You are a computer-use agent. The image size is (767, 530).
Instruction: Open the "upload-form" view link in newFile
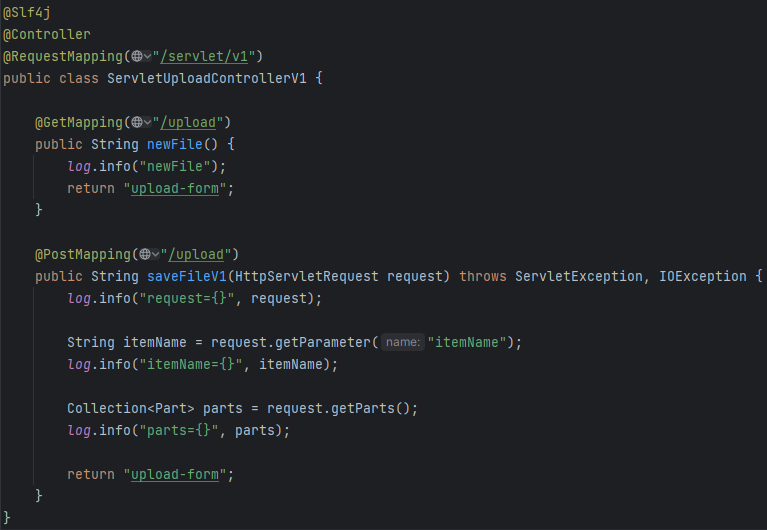(x=175, y=188)
